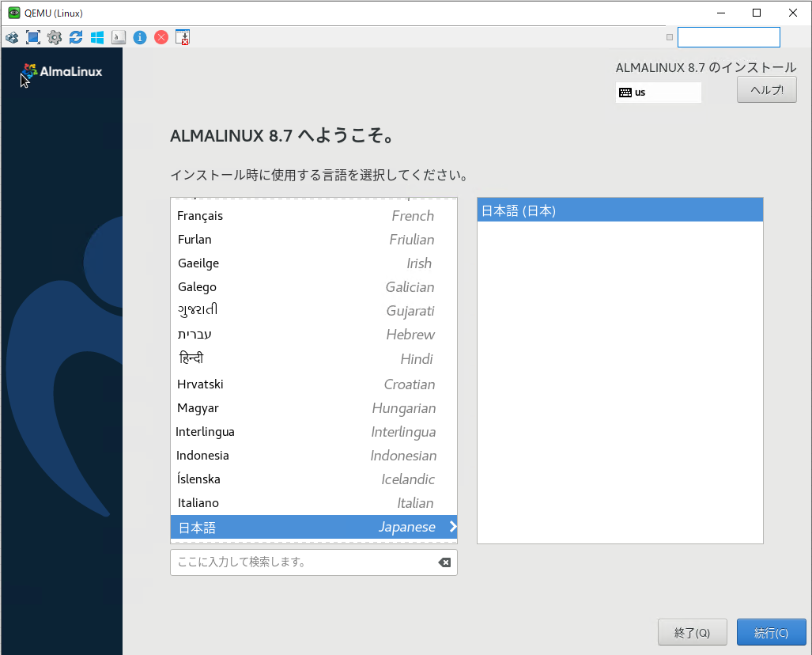This screenshot has width=812, height=655.
Task: Click the 終了(Q) quit button
Action: tap(693, 632)
